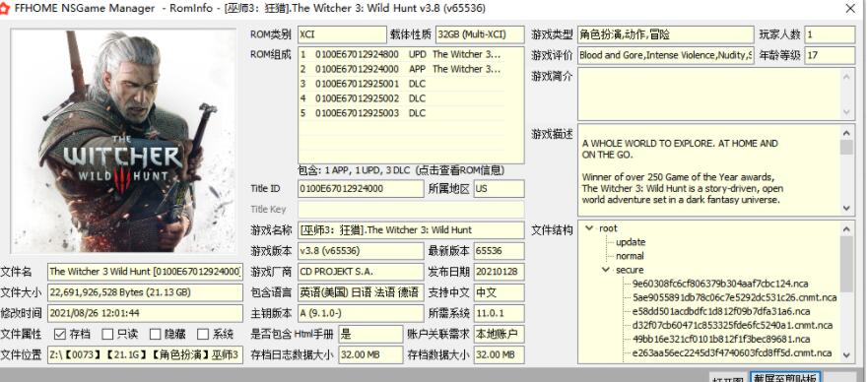Collapse the secure folder node
Viewport: 868px width, 382px height.
click(606, 270)
